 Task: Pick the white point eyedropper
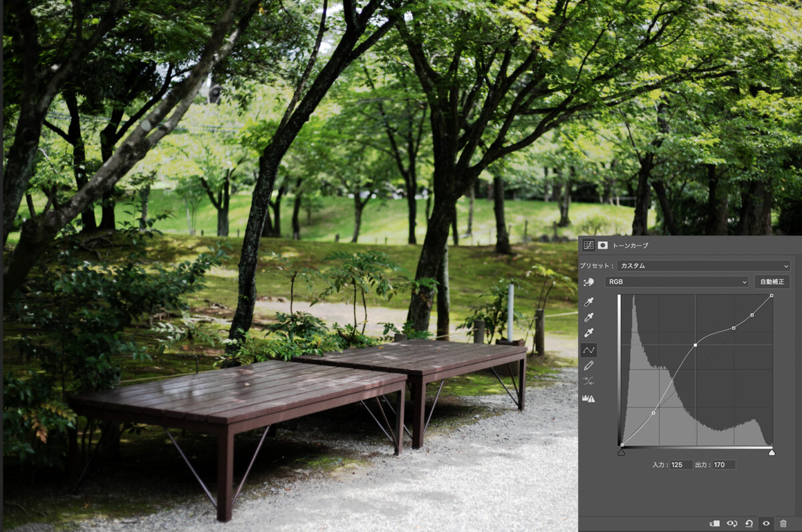click(589, 333)
